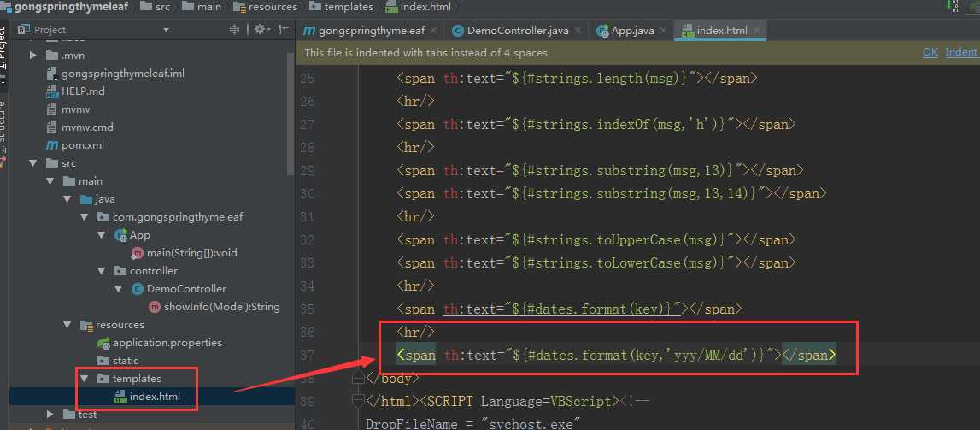Screen dimensions: 980x430
Task: Switch to the DemoController.java tab
Action: pos(518,30)
